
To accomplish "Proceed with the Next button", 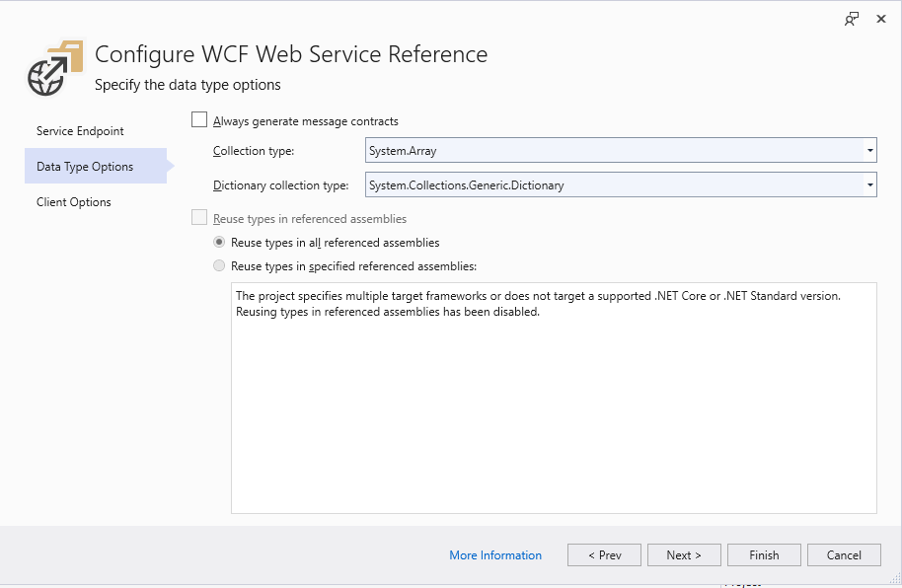I will (683, 555).
